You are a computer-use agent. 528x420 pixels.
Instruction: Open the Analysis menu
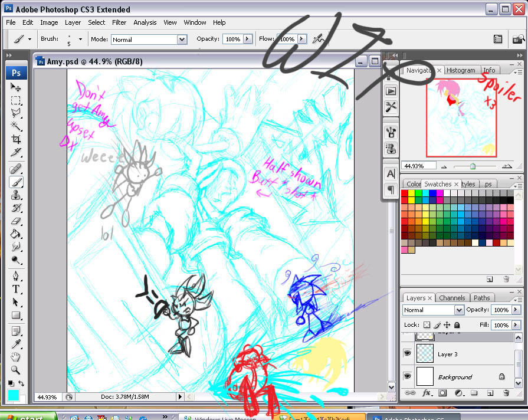(145, 22)
